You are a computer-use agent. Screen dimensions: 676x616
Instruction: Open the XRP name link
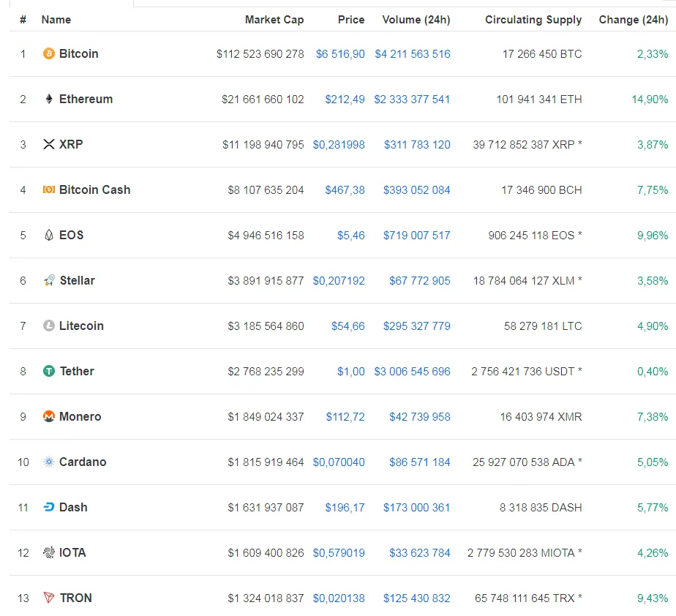[71, 144]
